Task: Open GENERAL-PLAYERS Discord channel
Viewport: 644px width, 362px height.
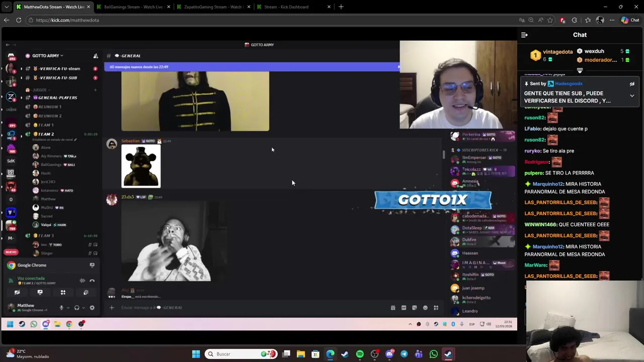Action: pos(57,98)
